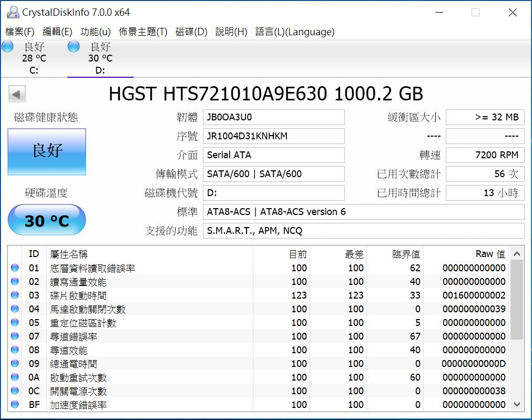Open the 檔案(F) menu
The height and width of the screenshot is (420, 532).
19,32
